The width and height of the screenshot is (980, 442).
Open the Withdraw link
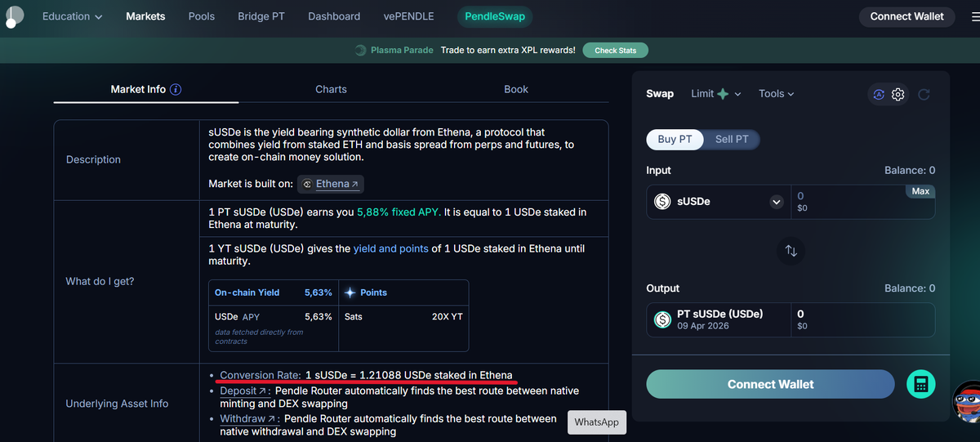click(247, 418)
